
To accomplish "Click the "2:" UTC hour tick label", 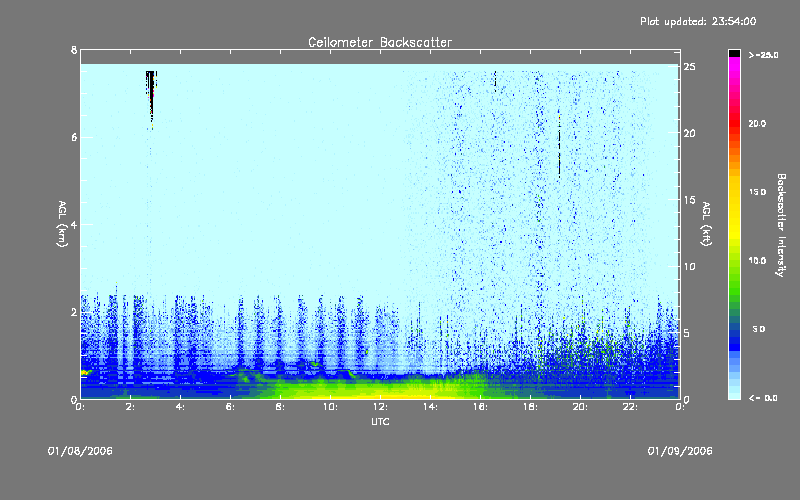I will [130, 407].
